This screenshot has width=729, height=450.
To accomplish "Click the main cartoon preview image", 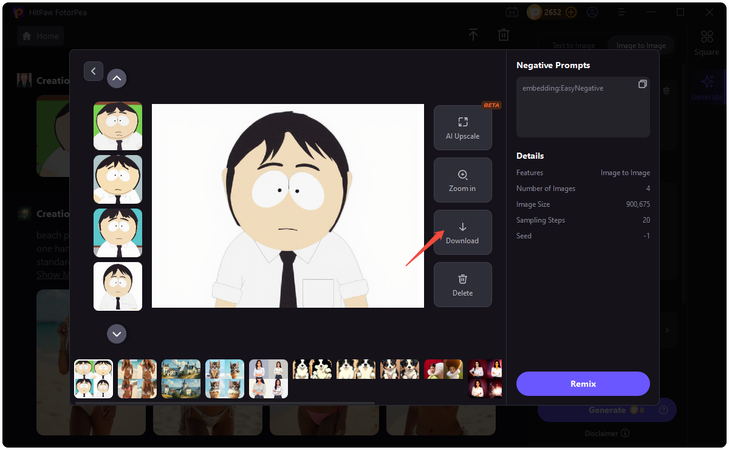I will coord(288,205).
